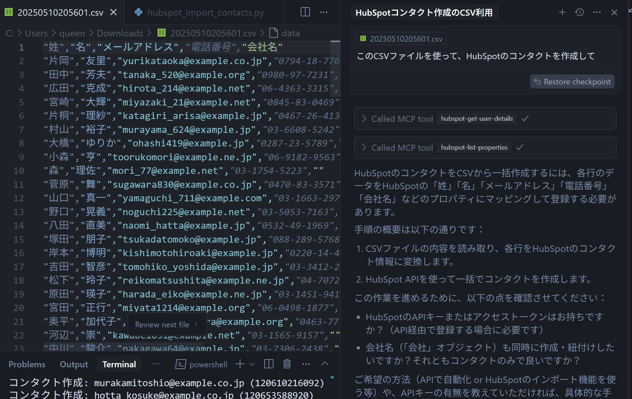The image size is (632, 399).
Task: Select the 20250510205601.csv editor tab
Action: pyautogui.click(x=60, y=12)
